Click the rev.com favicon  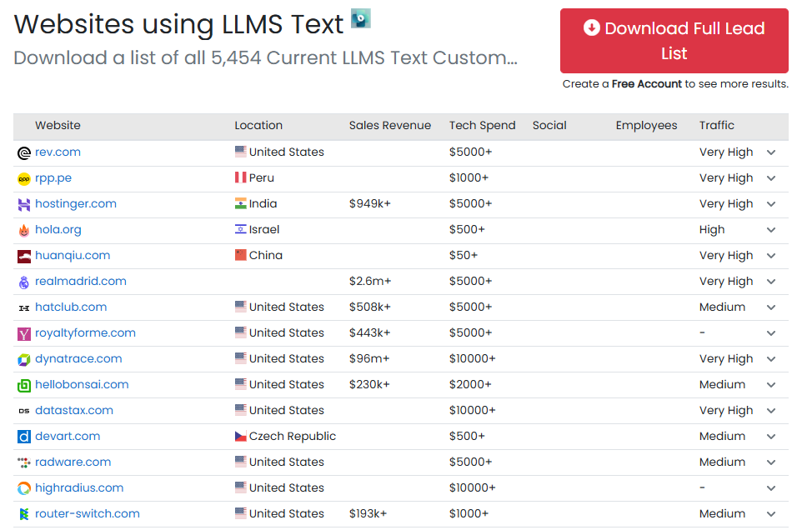point(24,152)
